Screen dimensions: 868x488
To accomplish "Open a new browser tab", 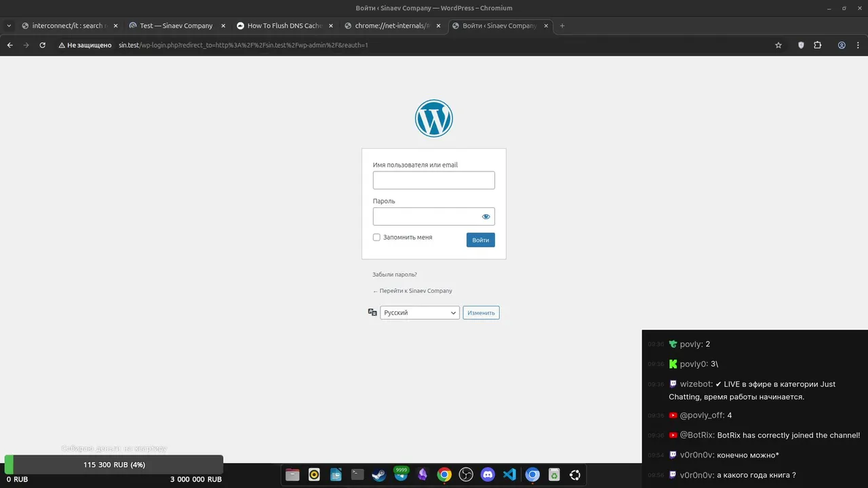I will 562,26.
